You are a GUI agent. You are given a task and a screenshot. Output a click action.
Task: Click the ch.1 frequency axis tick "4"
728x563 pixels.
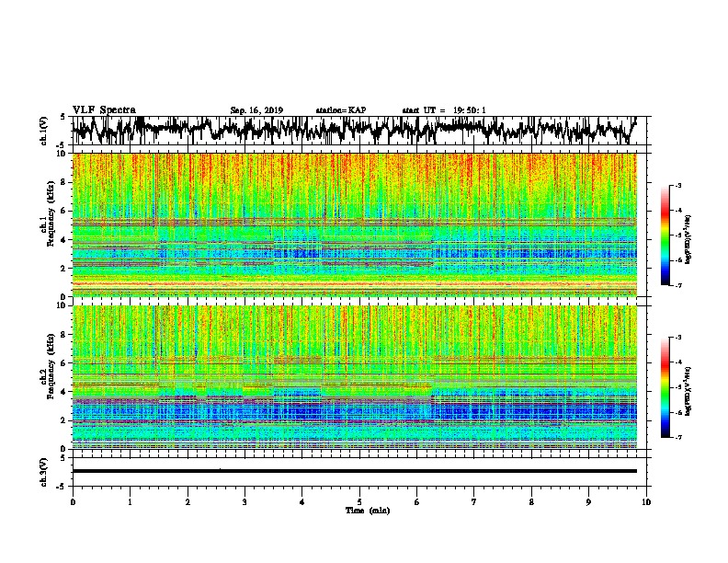(63, 240)
